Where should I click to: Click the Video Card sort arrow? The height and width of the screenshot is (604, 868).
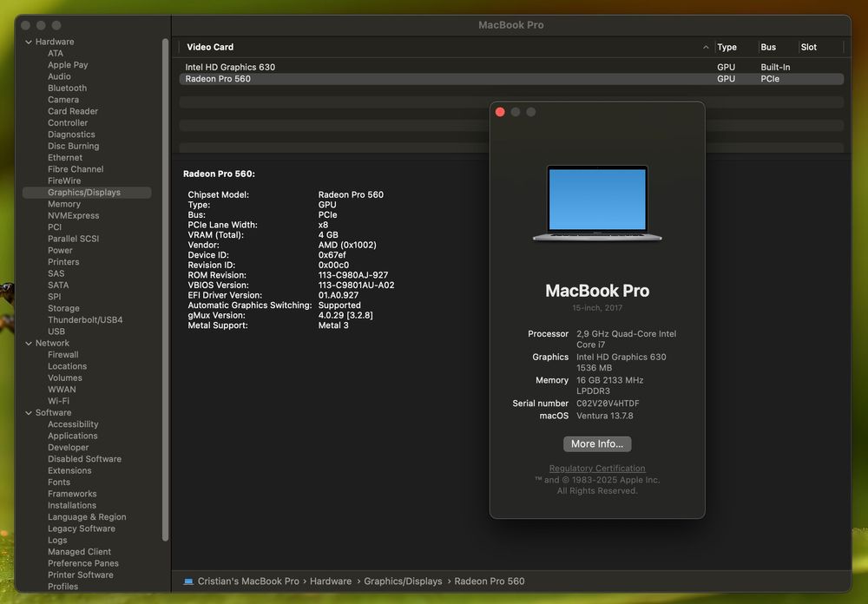tap(705, 48)
